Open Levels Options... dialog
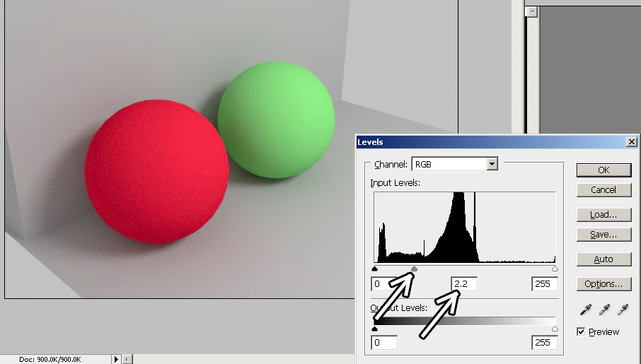This screenshot has height=364, width=641. (604, 284)
